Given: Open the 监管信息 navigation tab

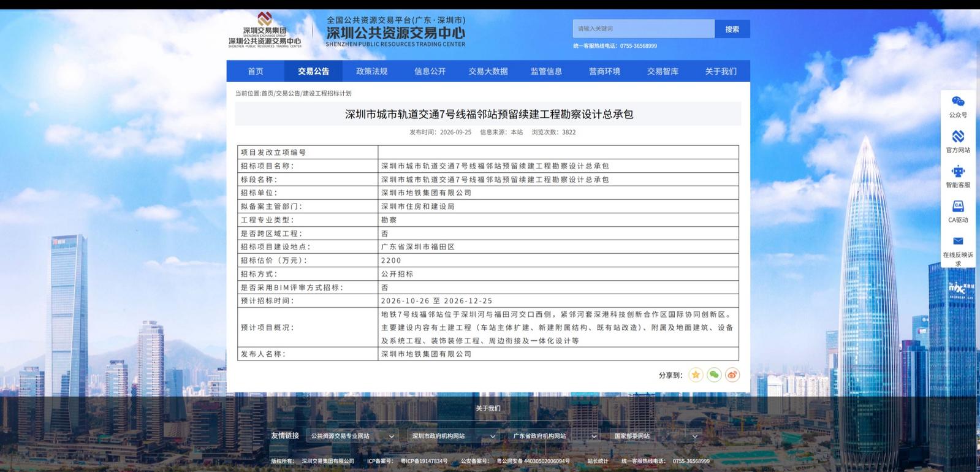Looking at the screenshot, I should pos(547,71).
